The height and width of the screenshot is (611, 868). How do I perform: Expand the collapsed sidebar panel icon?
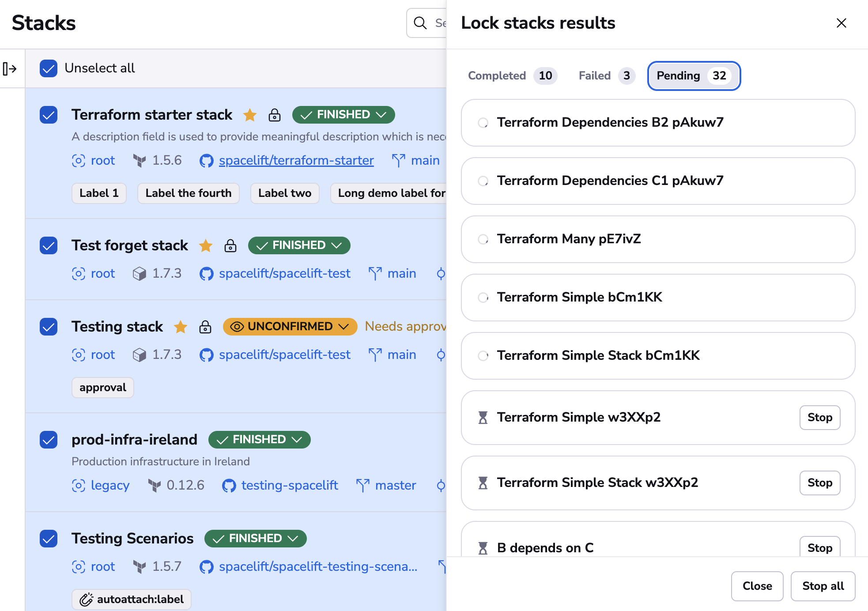click(10, 69)
